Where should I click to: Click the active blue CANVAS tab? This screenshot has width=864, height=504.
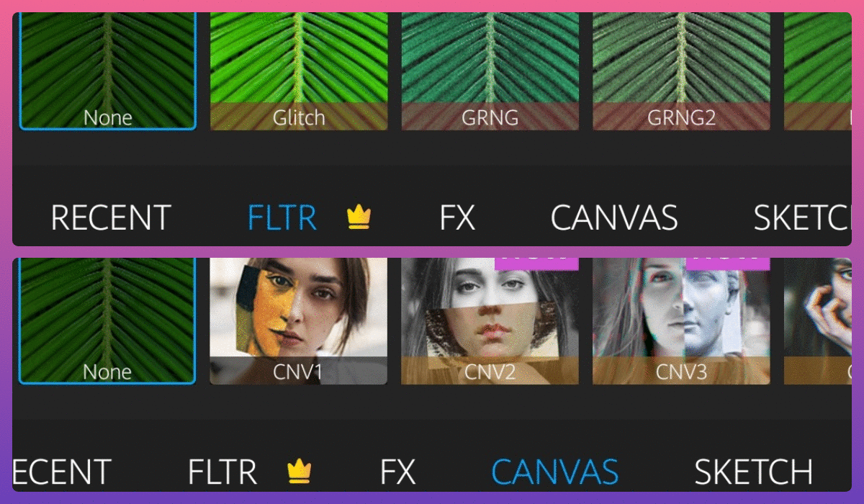pyautogui.click(x=555, y=472)
